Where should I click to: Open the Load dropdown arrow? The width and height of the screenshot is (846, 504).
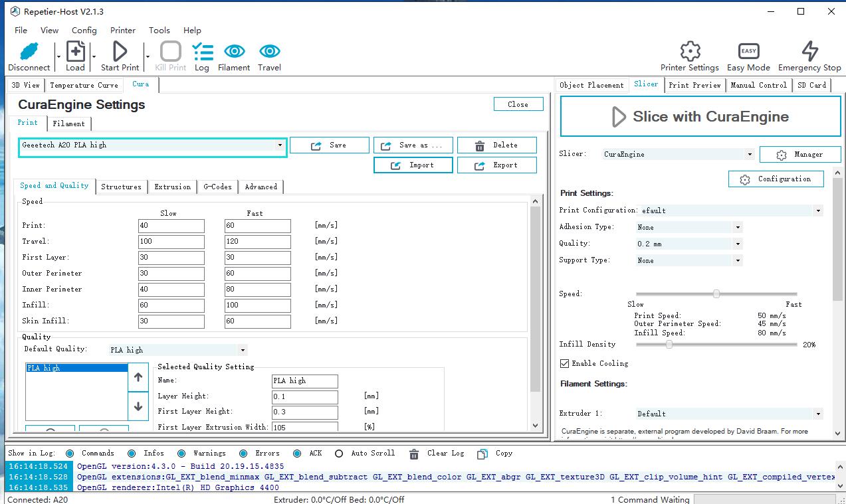tap(94, 56)
